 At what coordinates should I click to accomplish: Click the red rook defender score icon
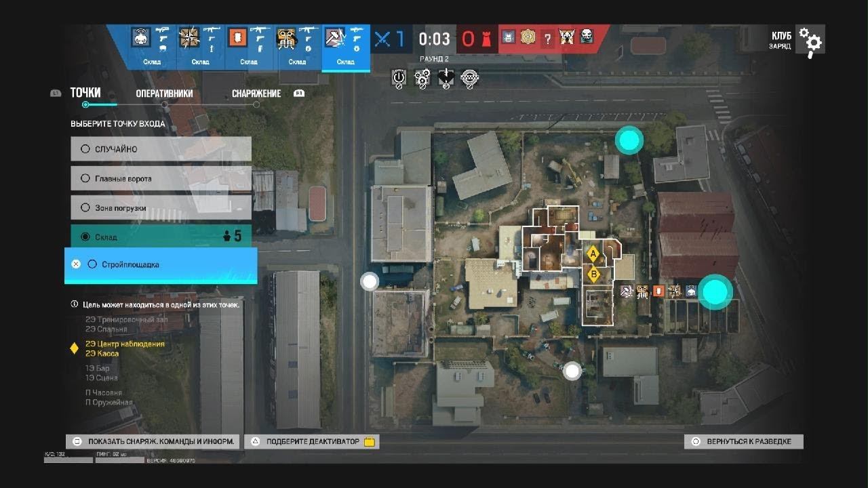pos(486,39)
